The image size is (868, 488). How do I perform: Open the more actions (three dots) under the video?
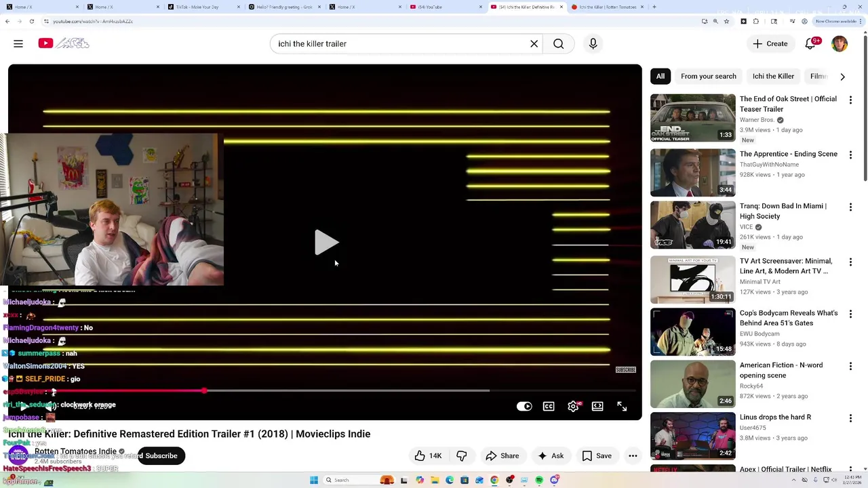click(633, 455)
